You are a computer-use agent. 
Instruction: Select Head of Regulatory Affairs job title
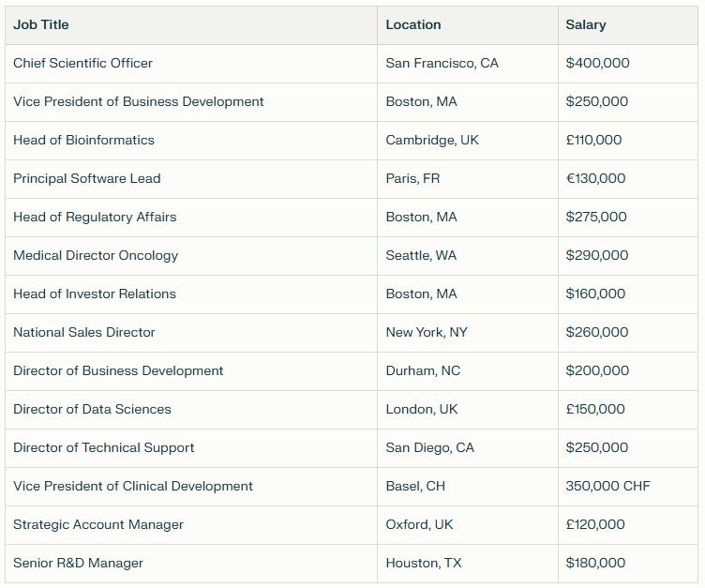(95, 217)
